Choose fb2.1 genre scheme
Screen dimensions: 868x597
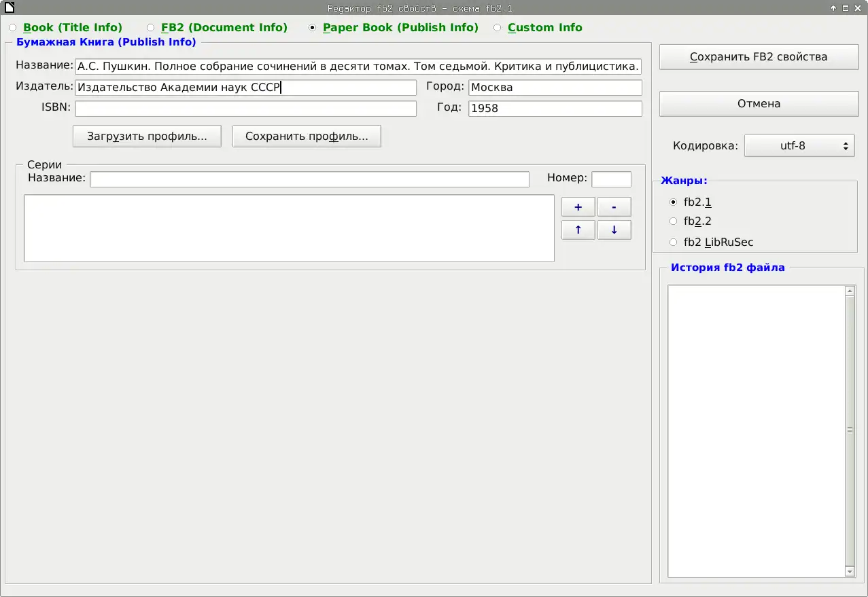pos(691,202)
